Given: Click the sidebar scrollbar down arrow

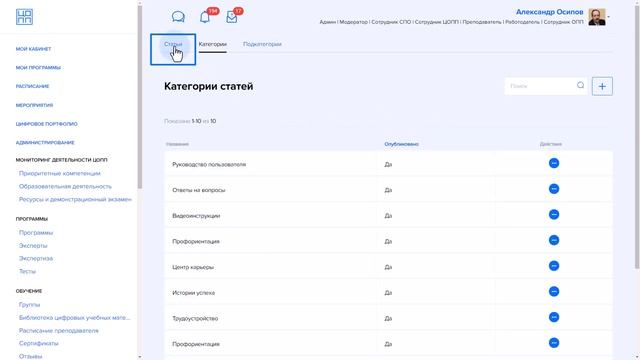Looking at the screenshot, I should [x=140, y=357].
